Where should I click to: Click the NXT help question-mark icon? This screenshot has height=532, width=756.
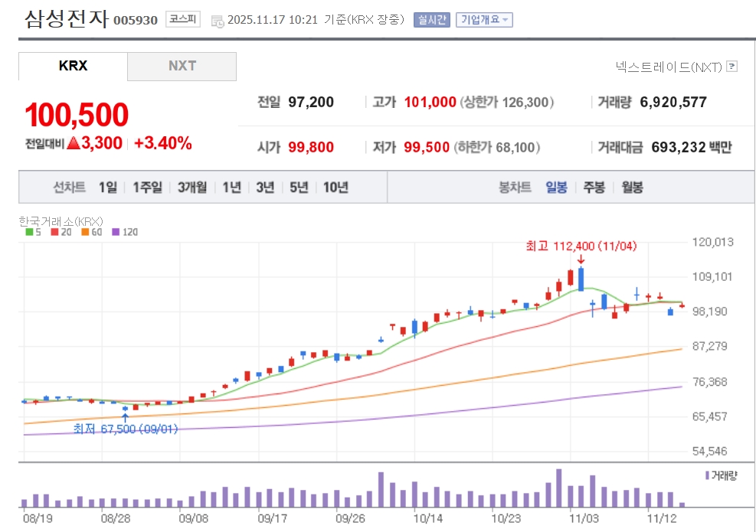pos(731,67)
